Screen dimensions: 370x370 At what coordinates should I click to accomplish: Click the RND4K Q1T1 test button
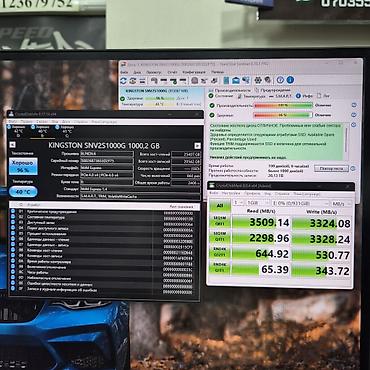coord(220,268)
